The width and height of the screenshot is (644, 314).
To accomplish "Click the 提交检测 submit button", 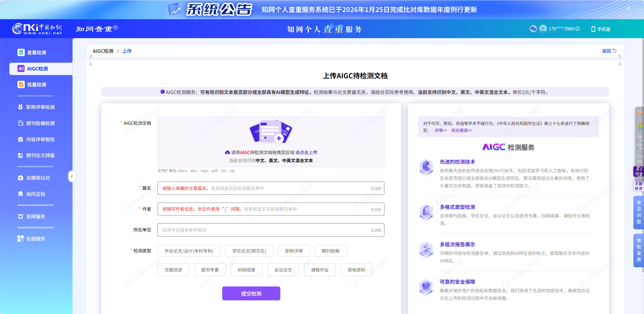I will click(251, 293).
